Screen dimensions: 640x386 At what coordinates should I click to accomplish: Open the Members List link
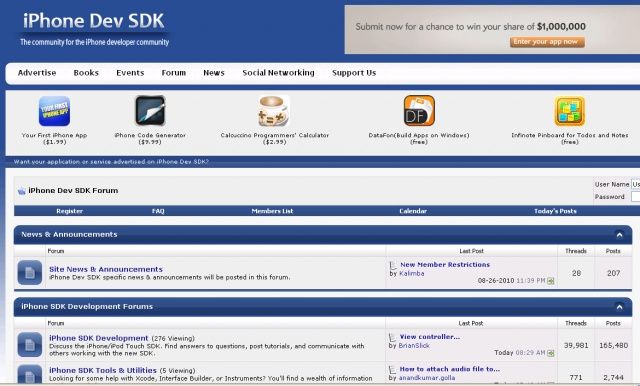coord(272,211)
